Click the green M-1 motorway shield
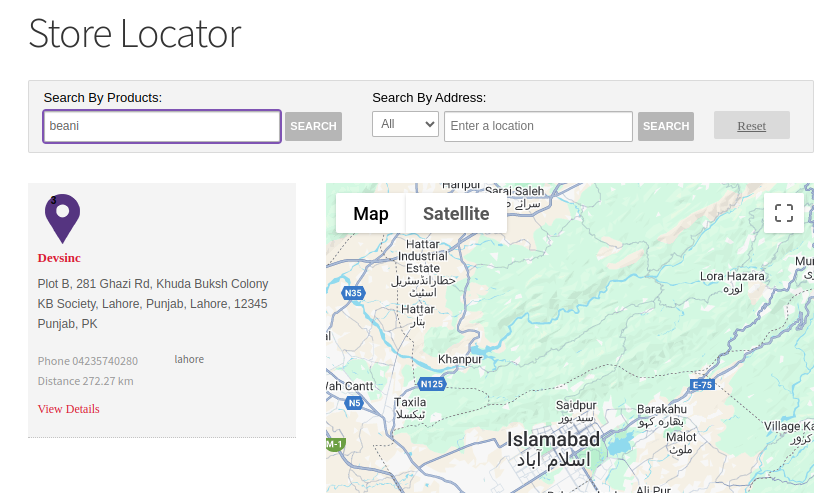This screenshot has width=835, height=493. coord(334,443)
